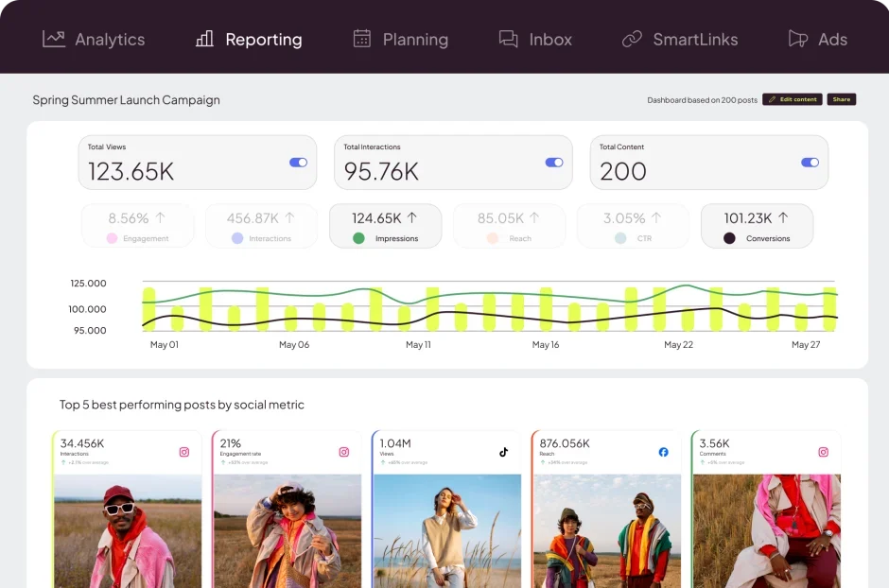Open the Ads tab
Viewport: 889px width, 588px height.
click(817, 39)
